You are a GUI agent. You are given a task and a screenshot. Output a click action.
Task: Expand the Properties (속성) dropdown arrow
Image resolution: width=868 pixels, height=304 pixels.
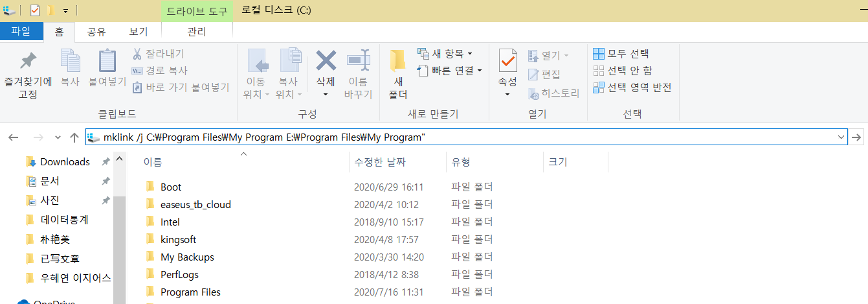(x=507, y=94)
